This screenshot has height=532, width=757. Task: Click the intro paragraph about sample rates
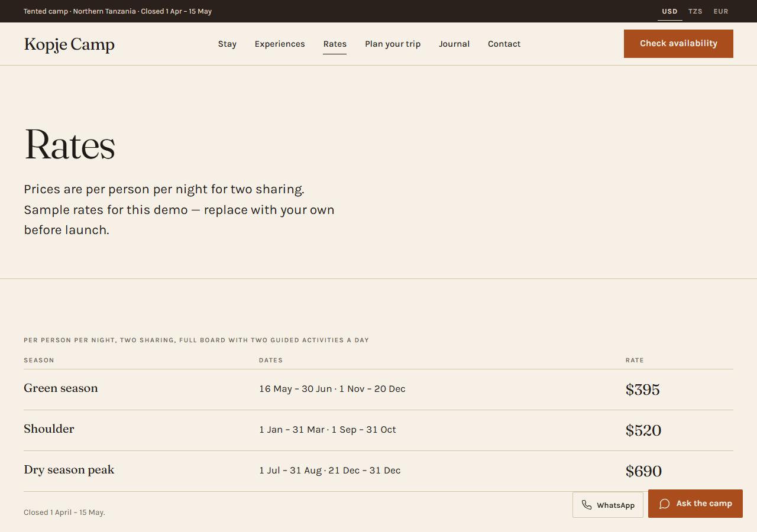(x=179, y=210)
